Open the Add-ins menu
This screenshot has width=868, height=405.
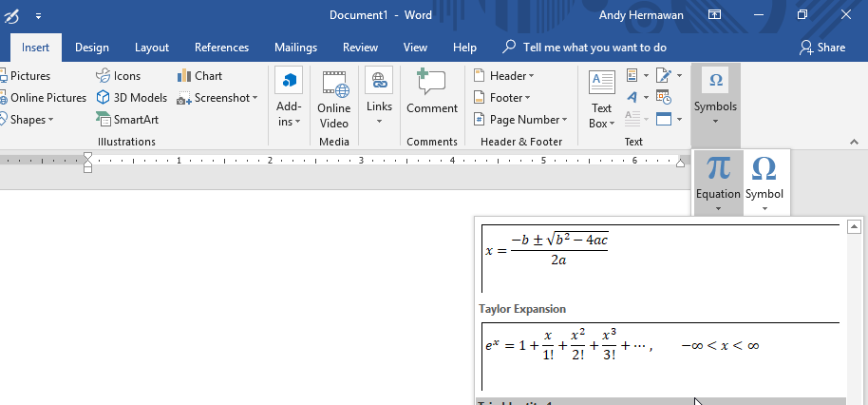tap(289, 98)
